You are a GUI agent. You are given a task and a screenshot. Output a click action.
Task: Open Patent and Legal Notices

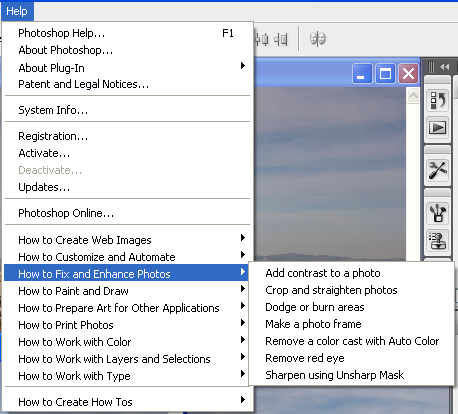(x=127, y=84)
